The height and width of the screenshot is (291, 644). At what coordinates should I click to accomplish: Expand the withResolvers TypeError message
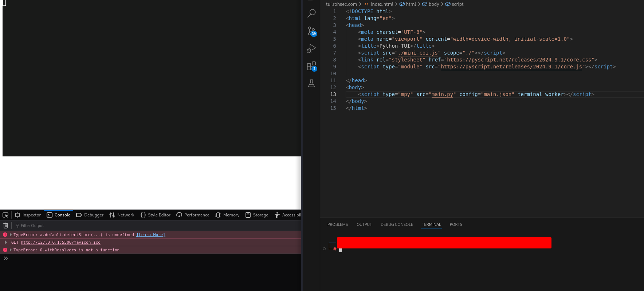(x=11, y=250)
